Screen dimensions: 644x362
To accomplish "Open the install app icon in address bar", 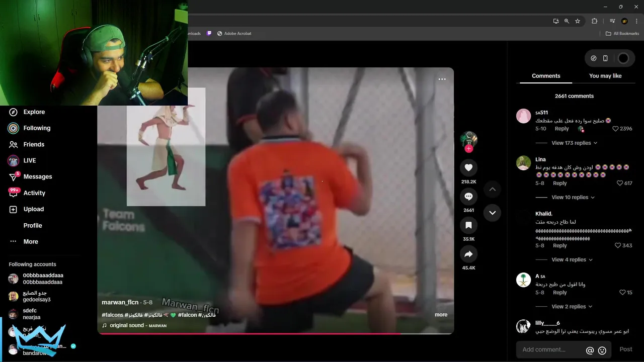I will (555, 21).
